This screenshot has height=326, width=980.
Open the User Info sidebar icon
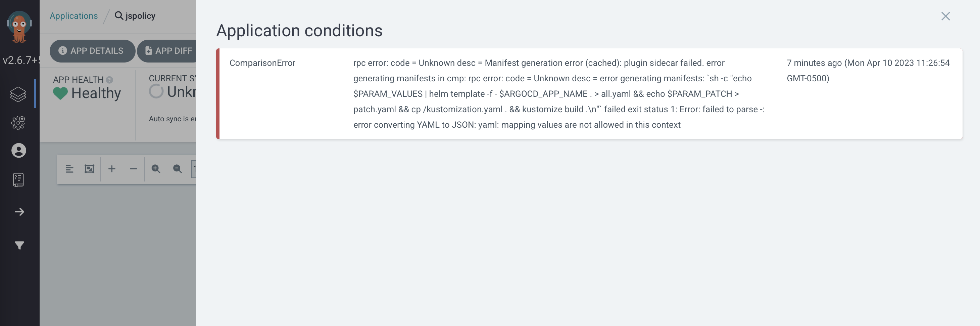18,151
